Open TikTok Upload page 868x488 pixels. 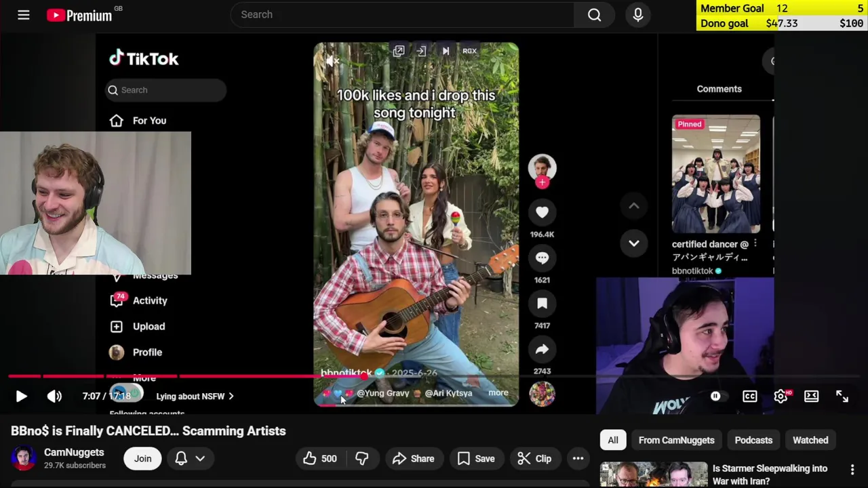pos(138,327)
